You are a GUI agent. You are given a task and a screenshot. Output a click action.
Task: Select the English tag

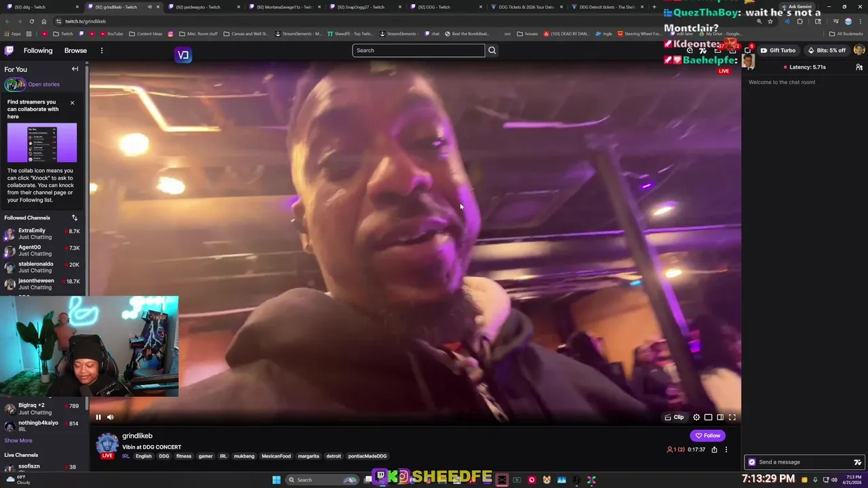point(144,456)
